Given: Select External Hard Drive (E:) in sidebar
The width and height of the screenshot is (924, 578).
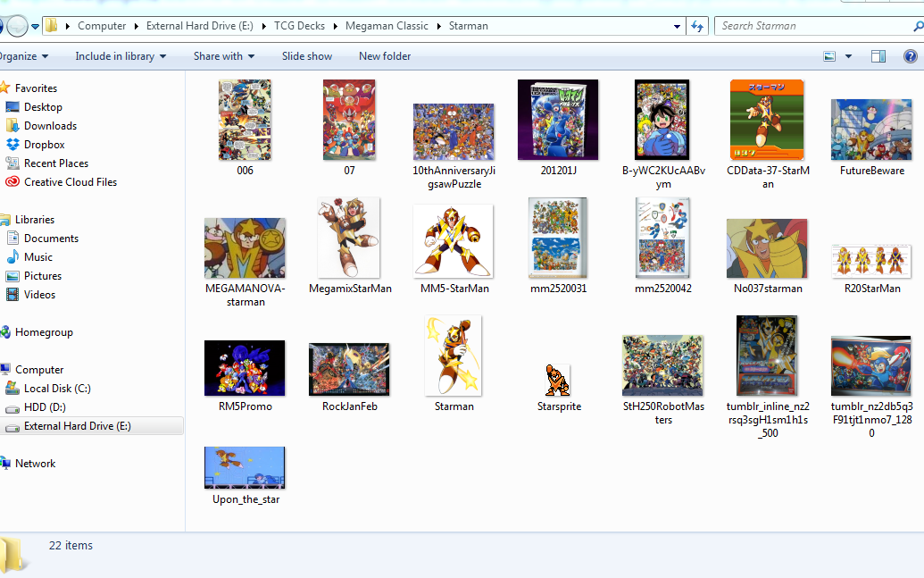Looking at the screenshot, I should point(91,426).
